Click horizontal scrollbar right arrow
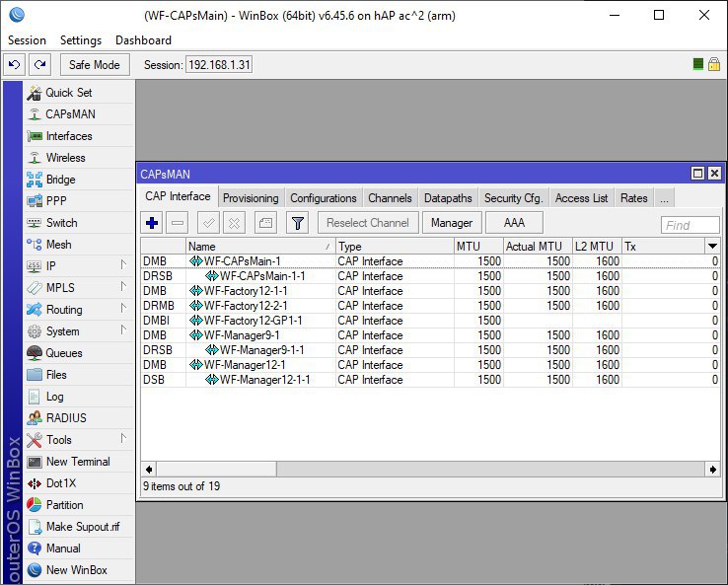The width and height of the screenshot is (728, 585). tap(712, 470)
